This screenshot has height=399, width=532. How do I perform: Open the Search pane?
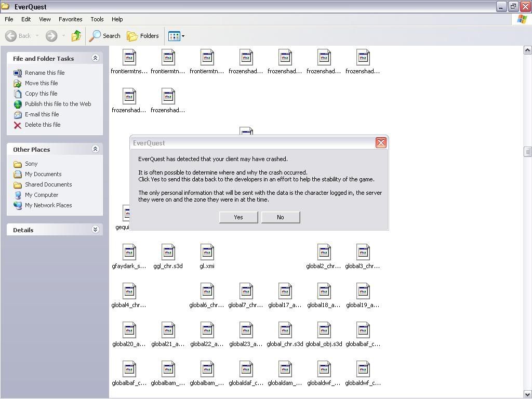click(105, 36)
